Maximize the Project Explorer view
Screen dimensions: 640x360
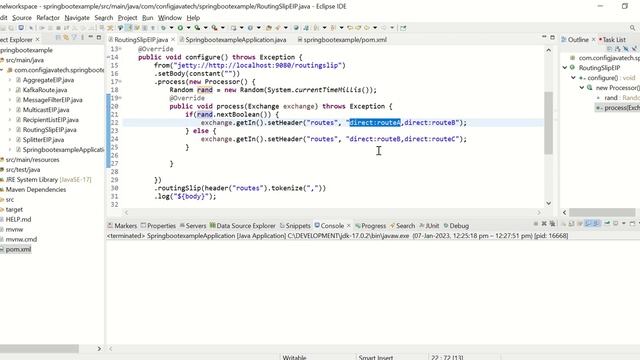(99, 37)
